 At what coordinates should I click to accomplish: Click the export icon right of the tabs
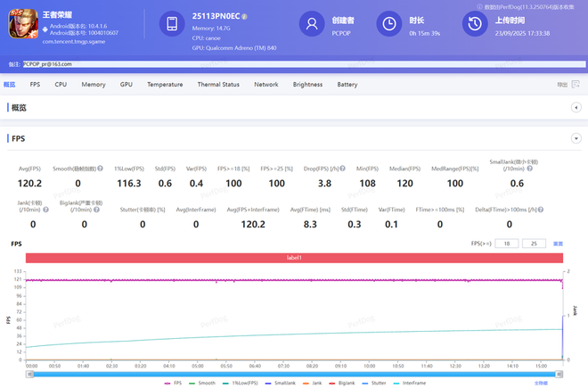576,85
